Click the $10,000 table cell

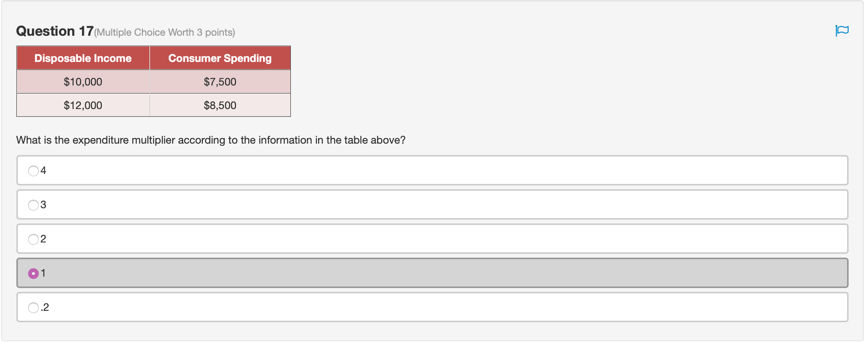[83, 82]
